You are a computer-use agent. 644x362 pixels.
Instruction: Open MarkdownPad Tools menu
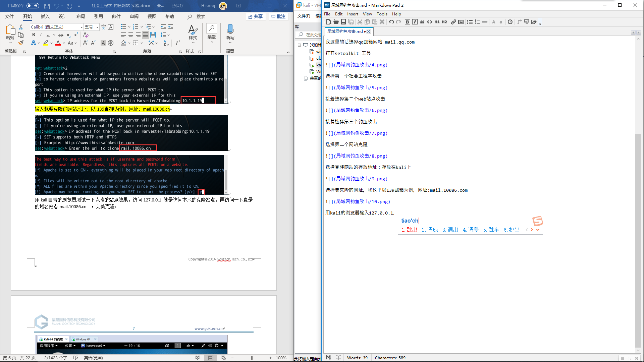(382, 14)
